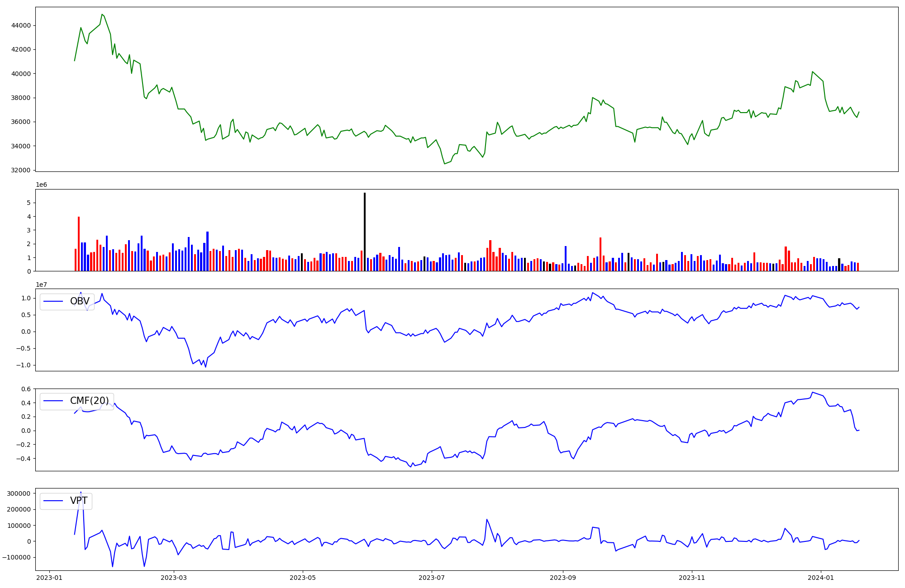This screenshot has width=905, height=588.
Task: Click the volume axis label 3
Action: tap(29, 230)
